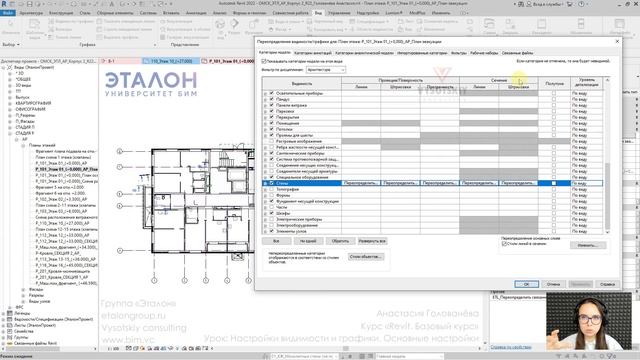Click the Листы icon in project browser
This screenshot has height=360, width=640.
10,325
